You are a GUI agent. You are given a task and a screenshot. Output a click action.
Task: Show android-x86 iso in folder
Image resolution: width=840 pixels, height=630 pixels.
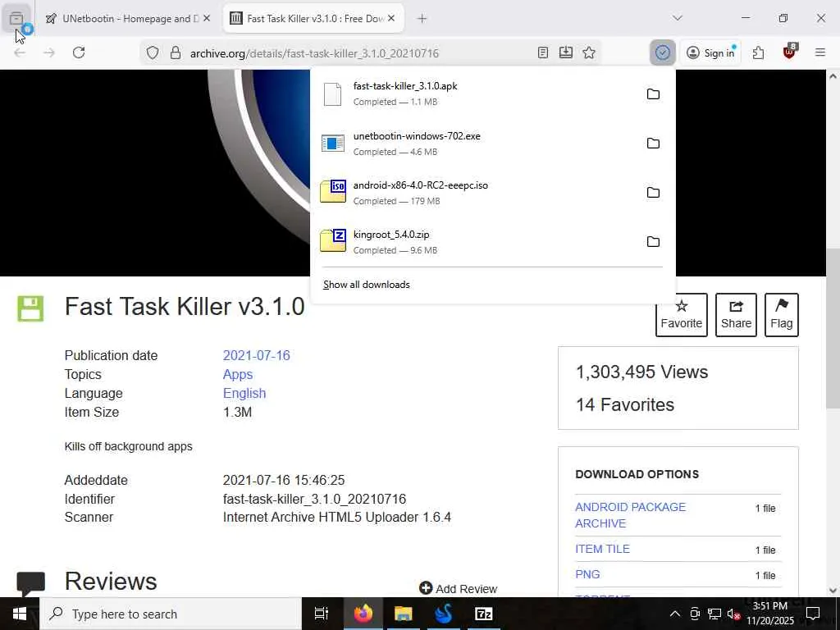click(x=653, y=193)
